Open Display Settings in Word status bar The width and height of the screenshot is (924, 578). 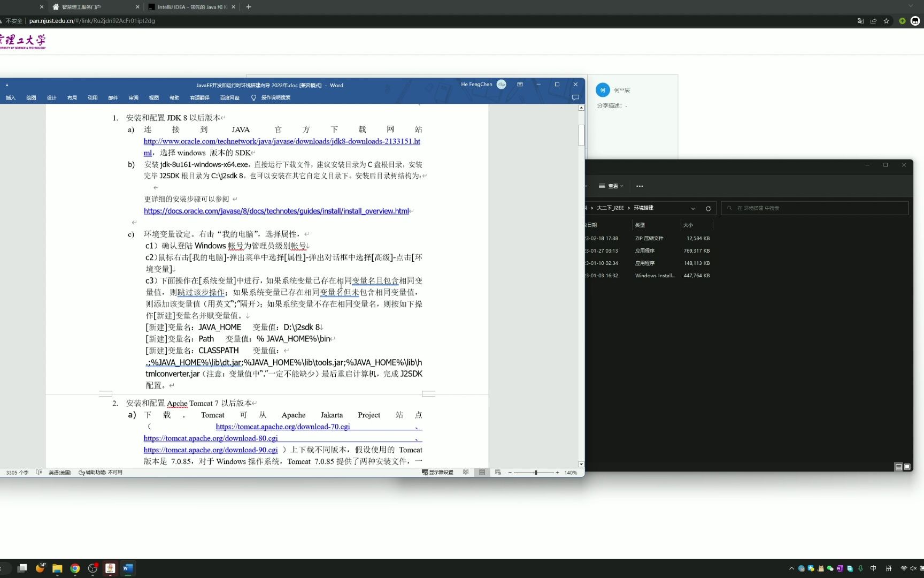pyautogui.click(x=437, y=472)
